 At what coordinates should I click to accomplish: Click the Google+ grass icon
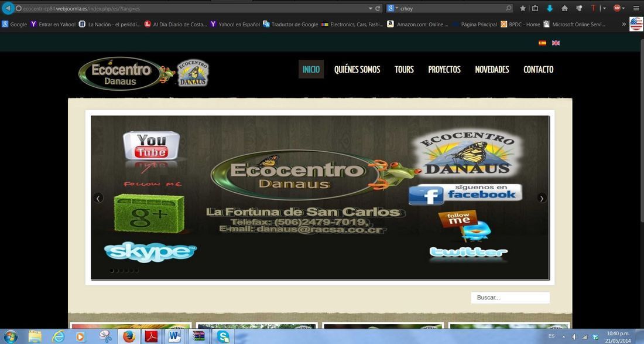pos(149,214)
